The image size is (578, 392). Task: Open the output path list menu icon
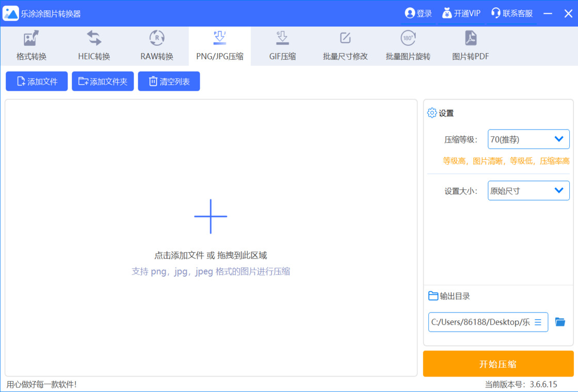pyautogui.click(x=538, y=322)
